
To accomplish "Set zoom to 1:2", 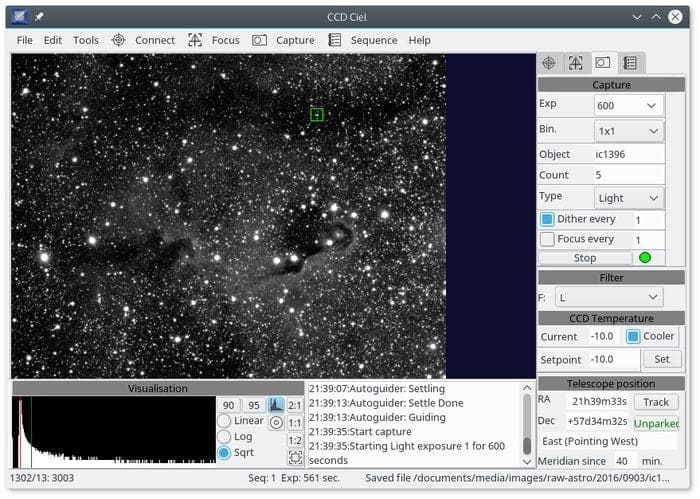I will click(x=295, y=441).
